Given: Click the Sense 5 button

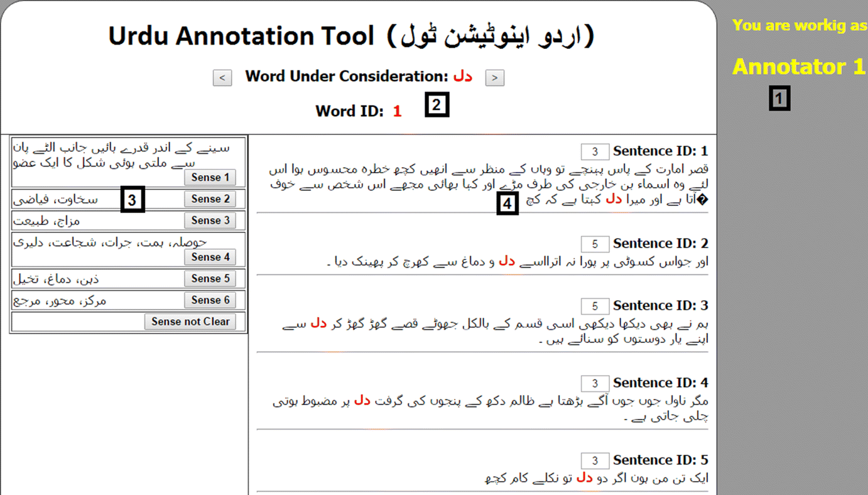Looking at the screenshot, I should pos(210,278).
